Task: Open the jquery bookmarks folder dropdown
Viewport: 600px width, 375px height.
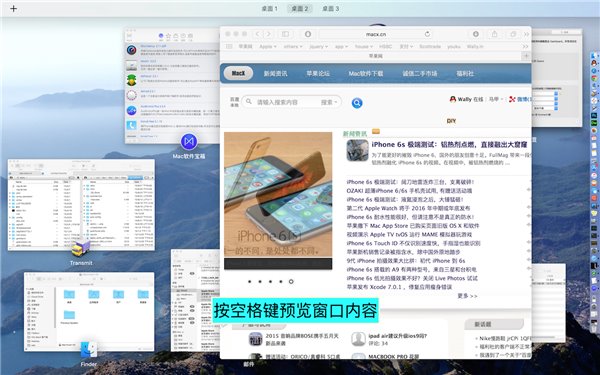Action: [318, 46]
